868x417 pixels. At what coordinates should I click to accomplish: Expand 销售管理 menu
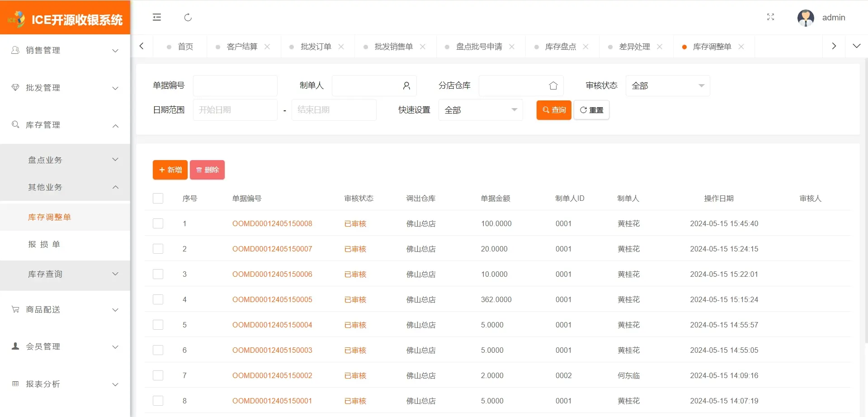click(65, 50)
